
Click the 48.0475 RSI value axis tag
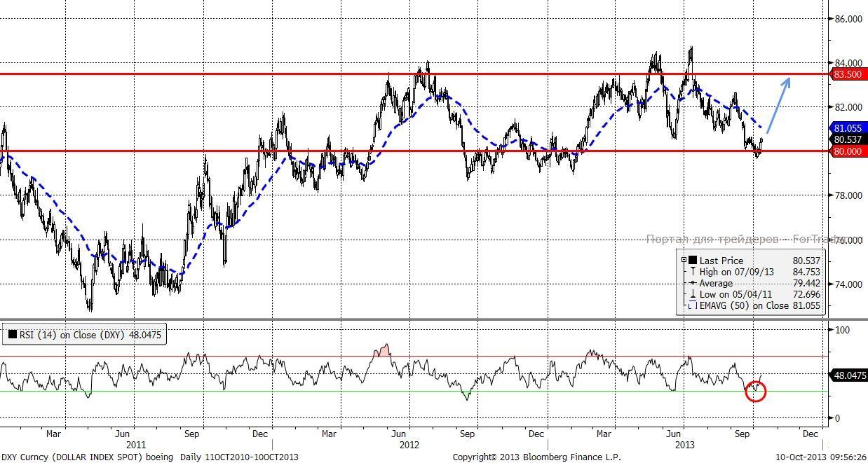coord(848,375)
